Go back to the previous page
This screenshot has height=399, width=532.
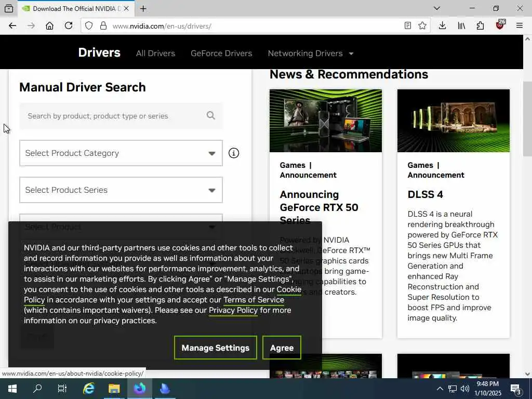pos(12,26)
